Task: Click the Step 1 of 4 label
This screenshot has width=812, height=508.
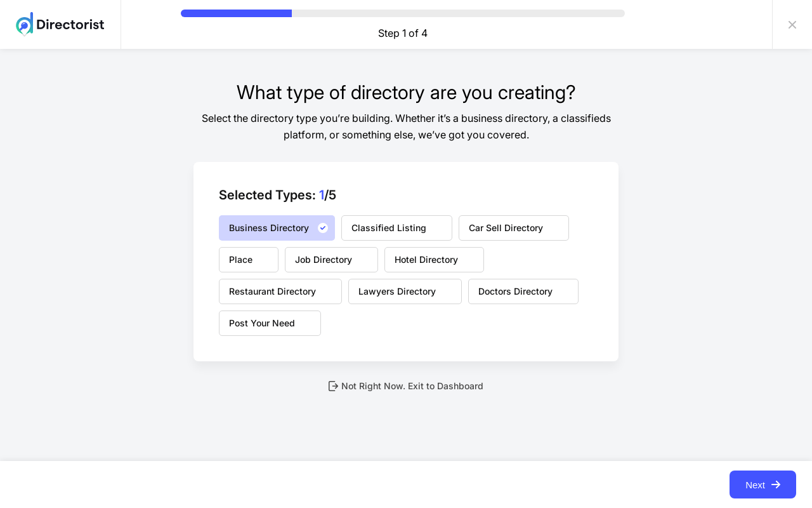Action: [403, 33]
